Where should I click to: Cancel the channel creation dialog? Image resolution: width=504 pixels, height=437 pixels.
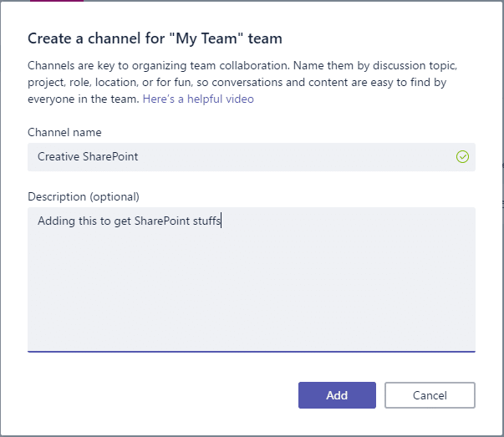(430, 395)
